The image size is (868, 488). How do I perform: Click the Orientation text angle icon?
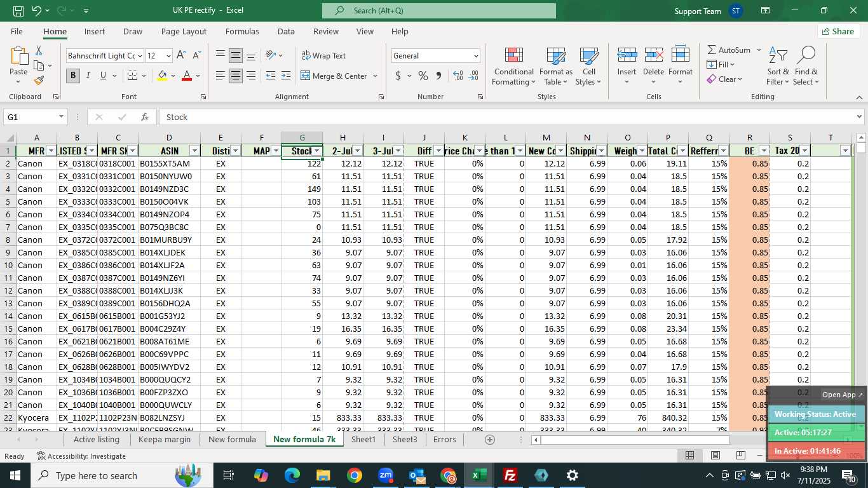tap(271, 56)
